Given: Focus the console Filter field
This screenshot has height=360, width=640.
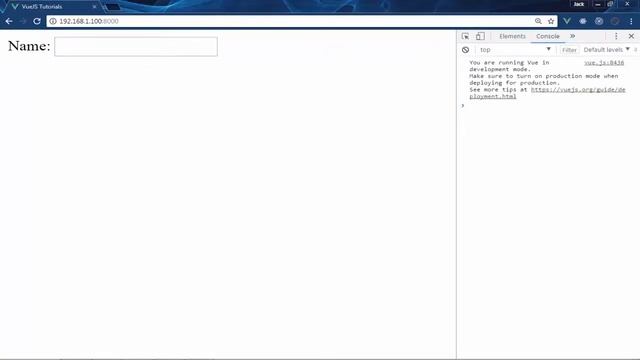Looking at the screenshot, I should click(x=569, y=50).
